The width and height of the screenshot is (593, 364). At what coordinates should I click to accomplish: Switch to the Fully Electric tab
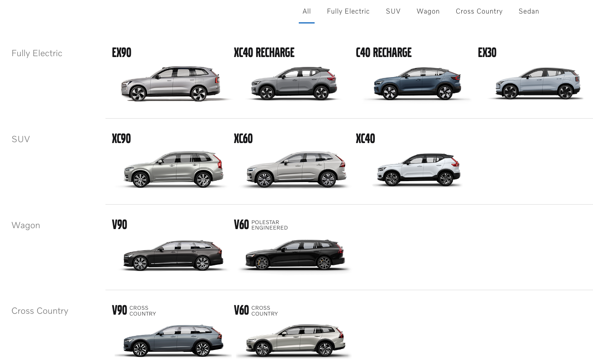click(348, 11)
